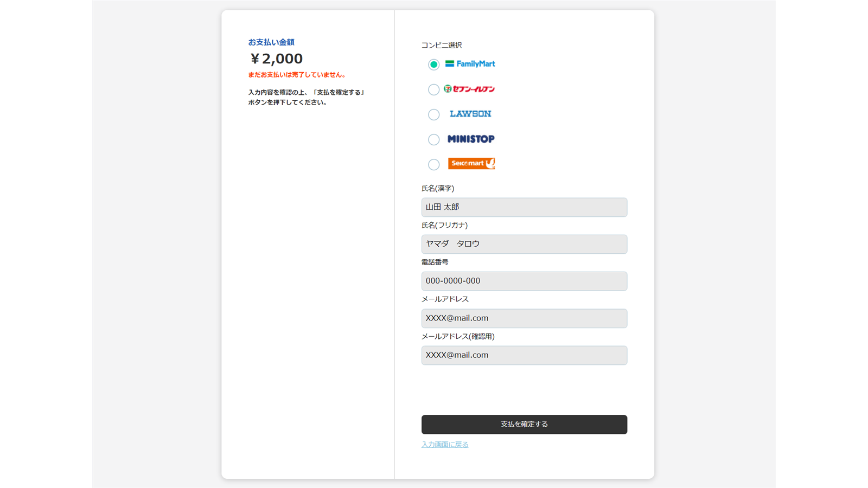This screenshot has height=488, width=868.
Task: Pick the MINISTOP radio button
Action: coord(433,139)
